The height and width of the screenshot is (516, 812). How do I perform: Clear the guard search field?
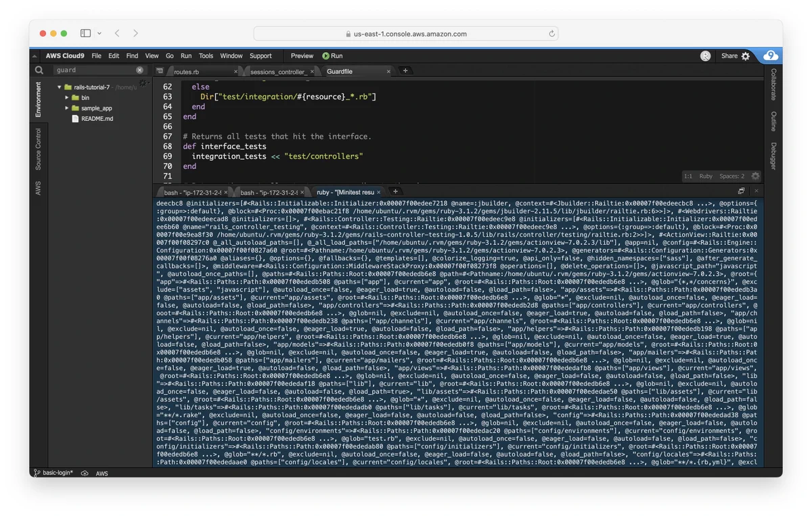(139, 70)
